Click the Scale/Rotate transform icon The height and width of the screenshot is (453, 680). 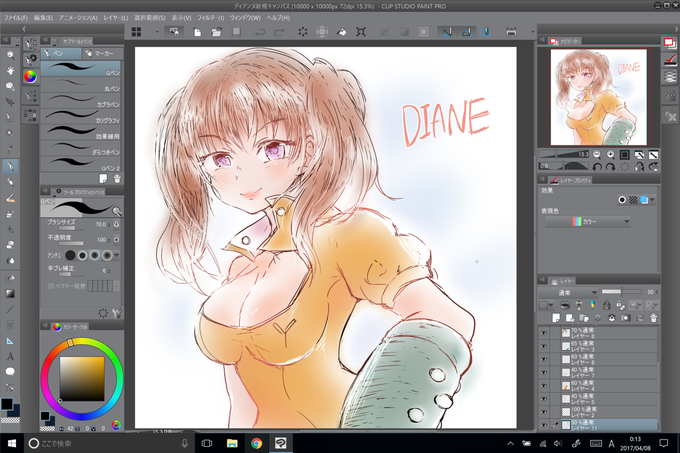coord(361,32)
